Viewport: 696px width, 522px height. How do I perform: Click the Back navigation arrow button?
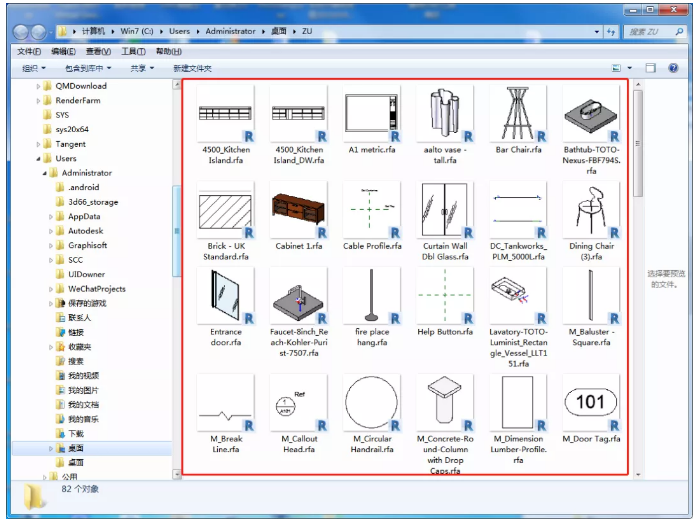[x=22, y=32]
